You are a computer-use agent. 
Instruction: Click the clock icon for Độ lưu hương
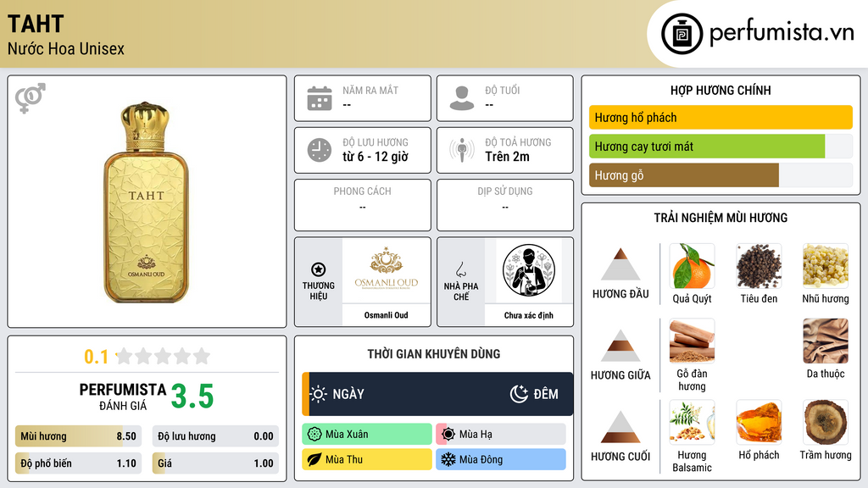[x=320, y=150]
